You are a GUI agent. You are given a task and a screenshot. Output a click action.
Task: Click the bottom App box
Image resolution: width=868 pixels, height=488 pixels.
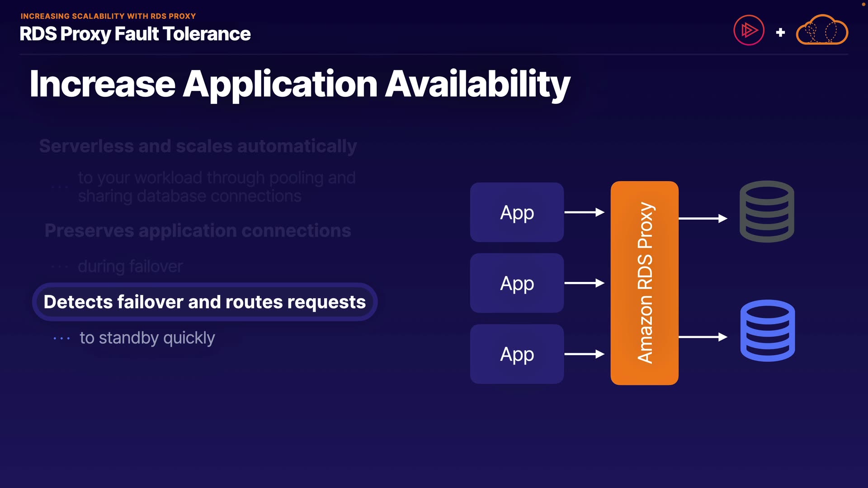pyautogui.click(x=517, y=354)
